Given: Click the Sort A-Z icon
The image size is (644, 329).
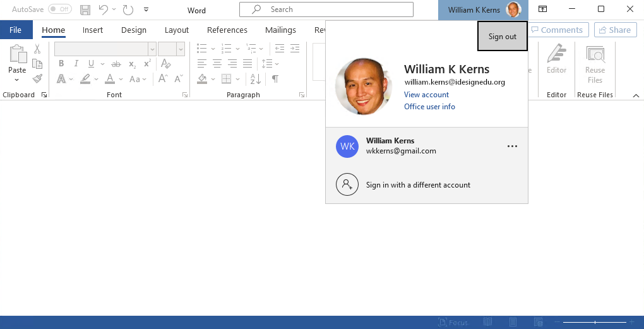Looking at the screenshot, I should click(x=255, y=78).
